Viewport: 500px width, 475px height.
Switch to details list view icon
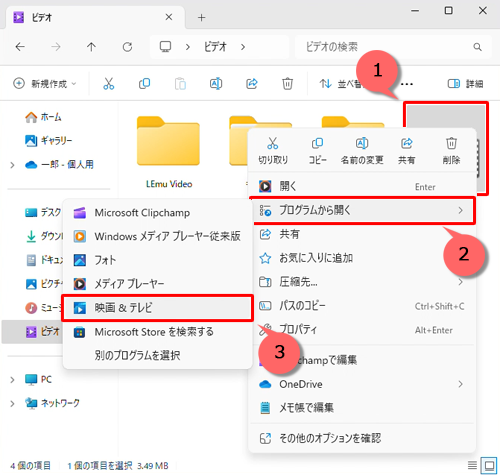coord(472,465)
